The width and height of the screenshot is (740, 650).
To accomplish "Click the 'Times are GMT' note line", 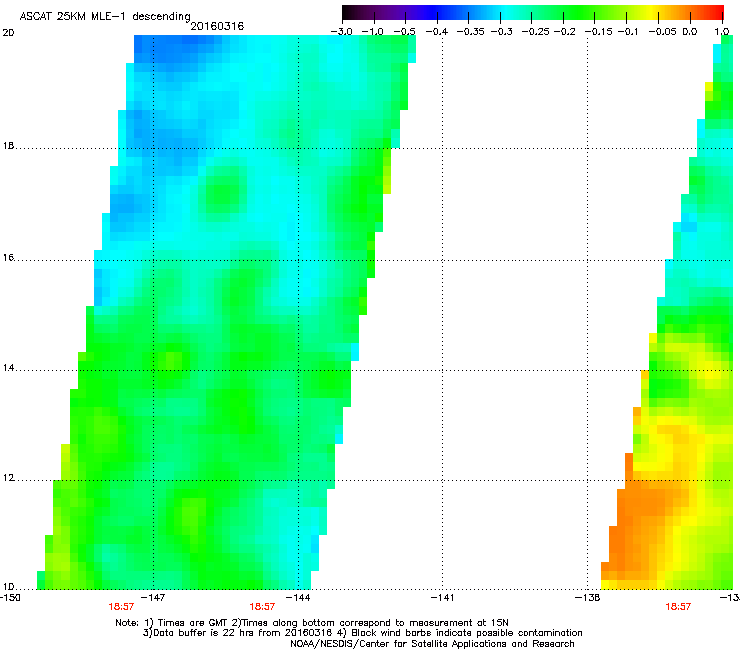I will pos(312,623).
